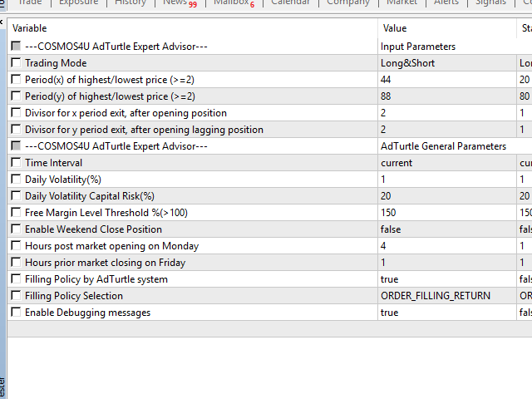Select the Enable Weekend Close Position false value
532x399 pixels.
pos(392,229)
